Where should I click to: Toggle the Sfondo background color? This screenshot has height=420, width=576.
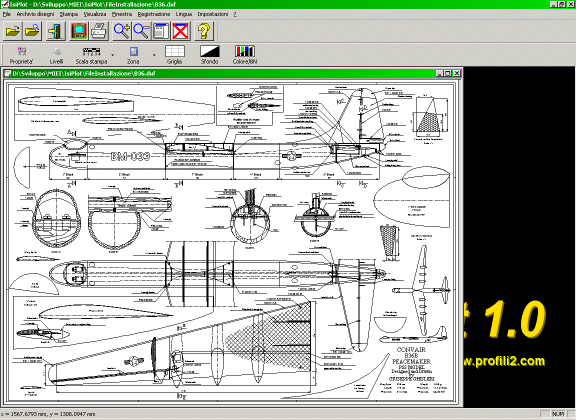[x=209, y=55]
